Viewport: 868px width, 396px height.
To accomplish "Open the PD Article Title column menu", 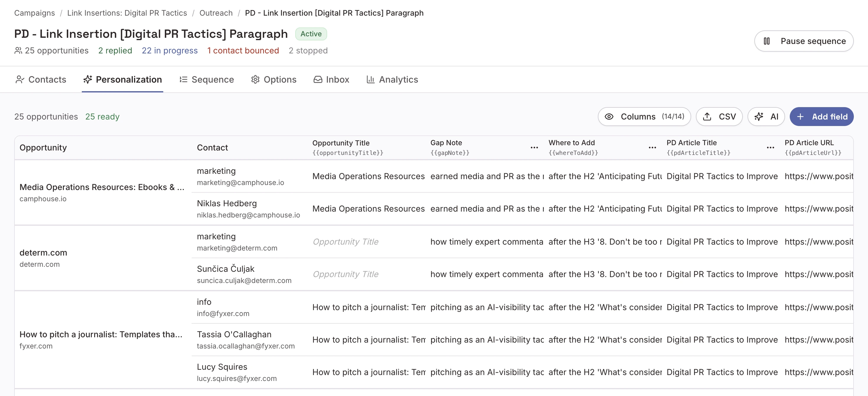I will click(770, 148).
